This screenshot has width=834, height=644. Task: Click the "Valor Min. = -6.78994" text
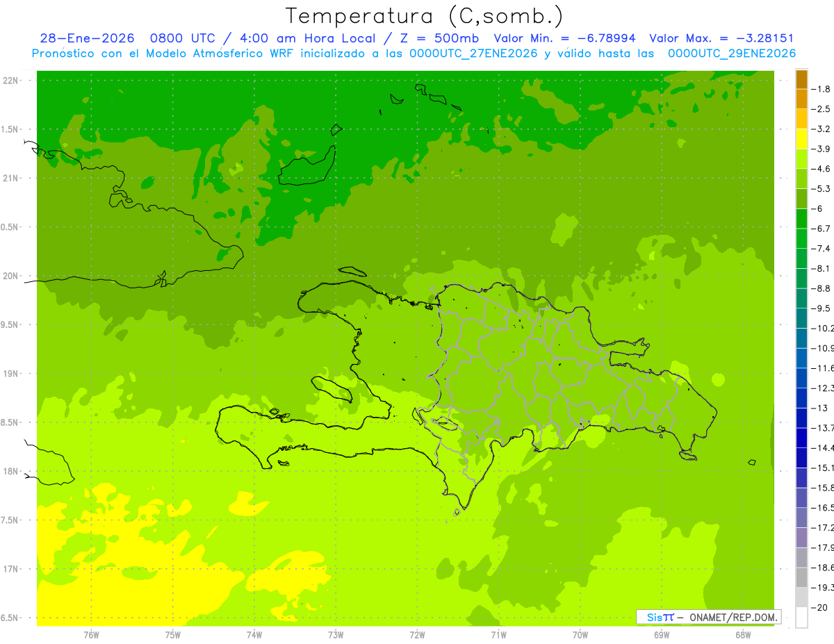564,38
